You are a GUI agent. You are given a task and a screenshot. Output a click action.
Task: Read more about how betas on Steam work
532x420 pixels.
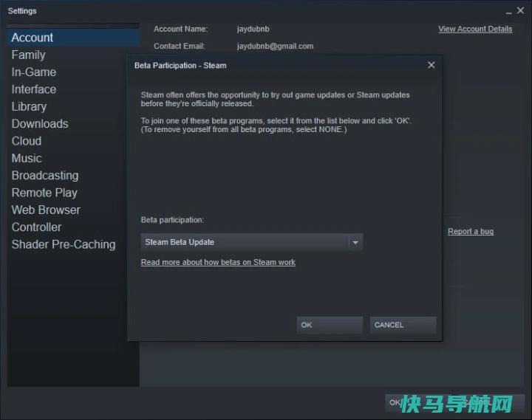218,262
